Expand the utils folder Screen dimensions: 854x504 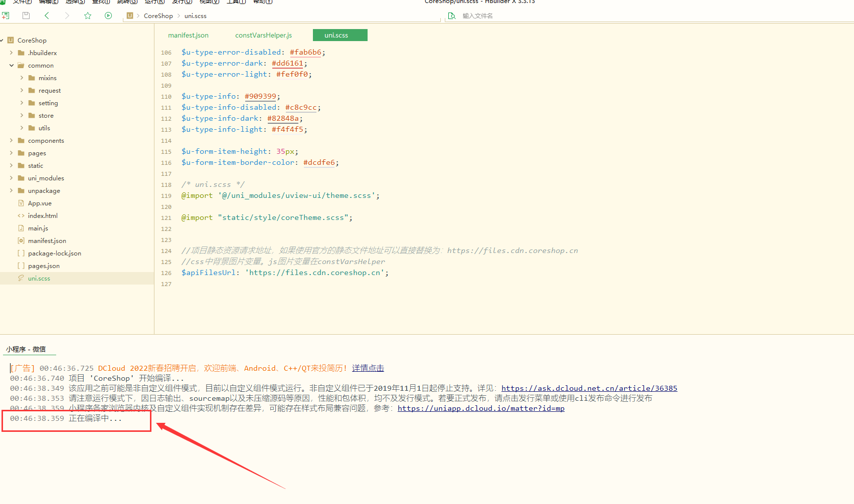click(22, 128)
